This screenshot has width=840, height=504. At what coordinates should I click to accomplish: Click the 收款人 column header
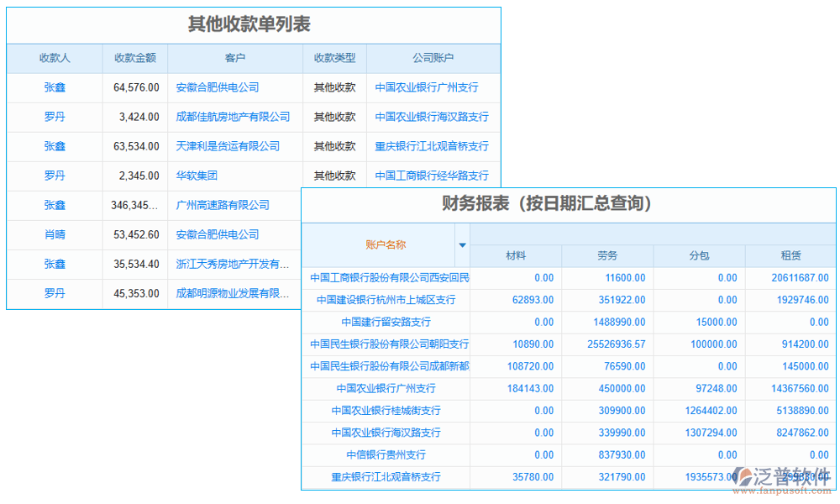coord(53,58)
